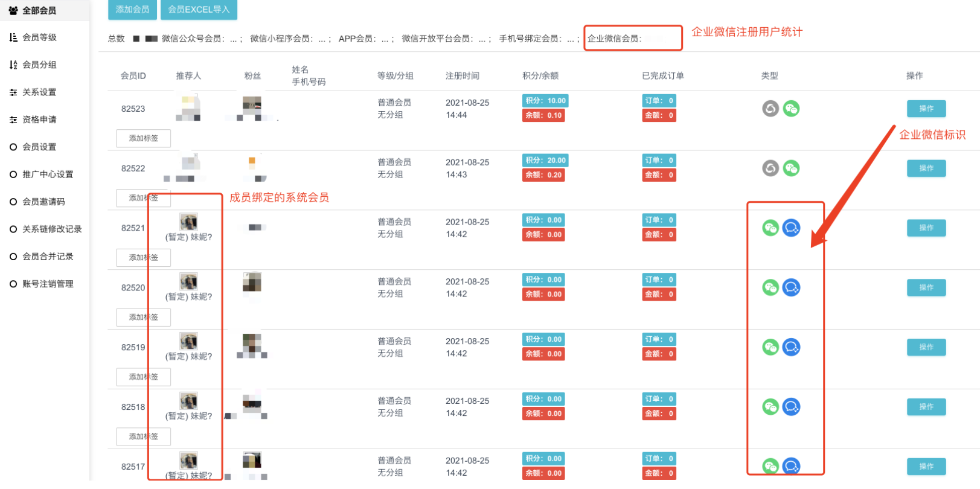This screenshot has width=980, height=489.
Task: Click blue enterprise WeChat icon in row 82519
Action: pos(791,347)
